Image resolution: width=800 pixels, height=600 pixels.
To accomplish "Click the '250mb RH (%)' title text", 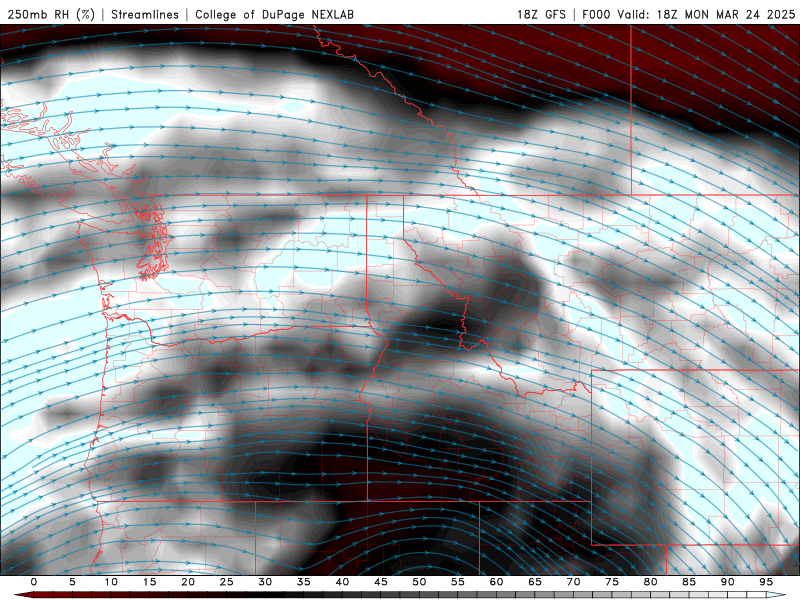I will pyautogui.click(x=51, y=14).
